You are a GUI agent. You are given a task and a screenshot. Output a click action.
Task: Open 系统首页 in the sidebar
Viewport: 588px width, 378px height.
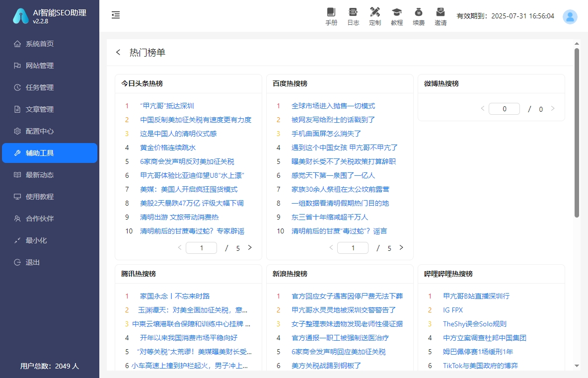(40, 44)
